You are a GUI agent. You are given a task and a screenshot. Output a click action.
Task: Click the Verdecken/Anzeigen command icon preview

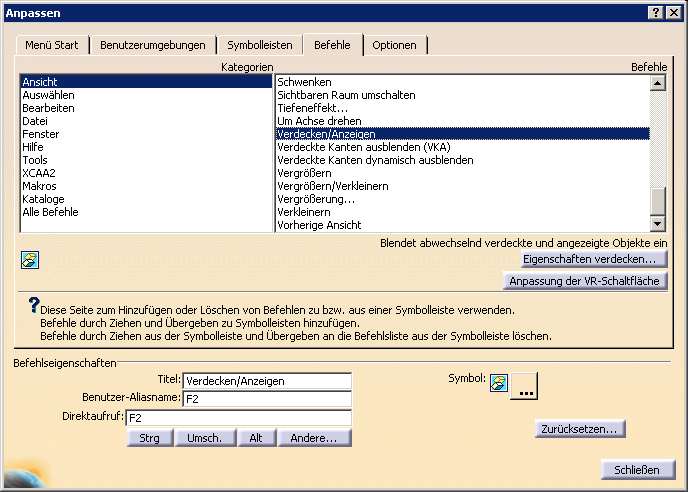[30, 260]
